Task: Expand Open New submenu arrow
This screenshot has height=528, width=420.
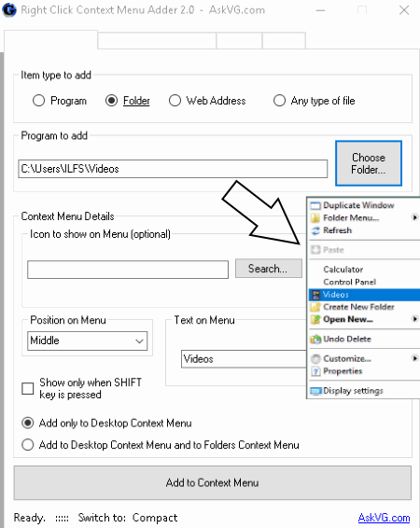Action: pos(415,319)
